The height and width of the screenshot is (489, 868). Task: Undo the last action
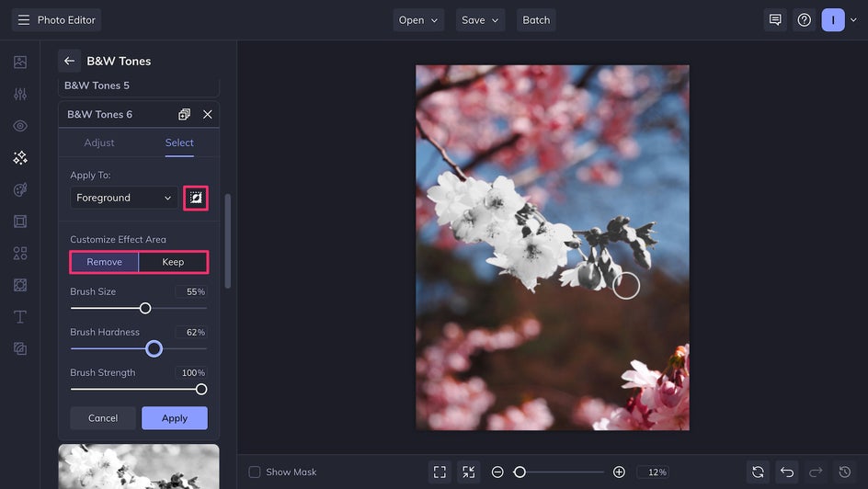pos(787,472)
